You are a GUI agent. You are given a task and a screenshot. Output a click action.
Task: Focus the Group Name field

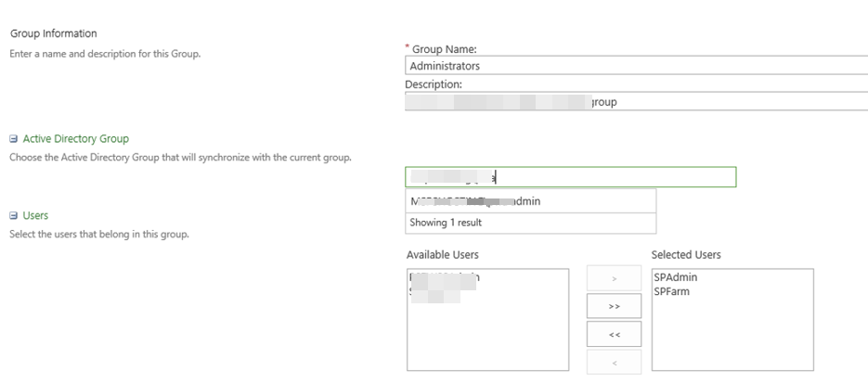point(636,66)
